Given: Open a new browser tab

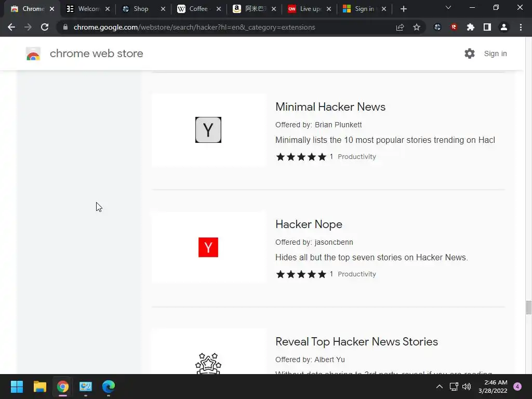Looking at the screenshot, I should [x=403, y=9].
